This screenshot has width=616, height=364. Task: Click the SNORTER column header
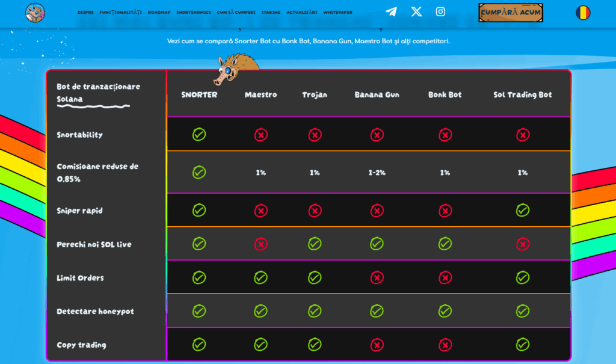click(x=199, y=94)
